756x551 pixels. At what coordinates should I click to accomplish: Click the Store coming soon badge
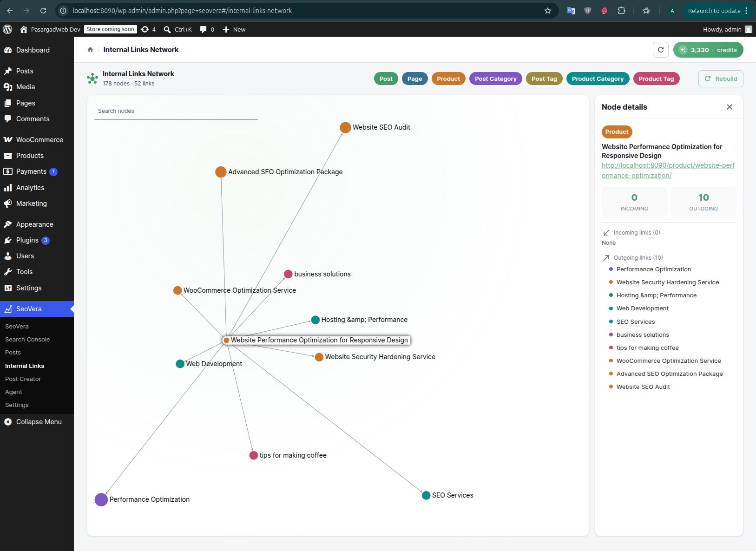coord(111,29)
